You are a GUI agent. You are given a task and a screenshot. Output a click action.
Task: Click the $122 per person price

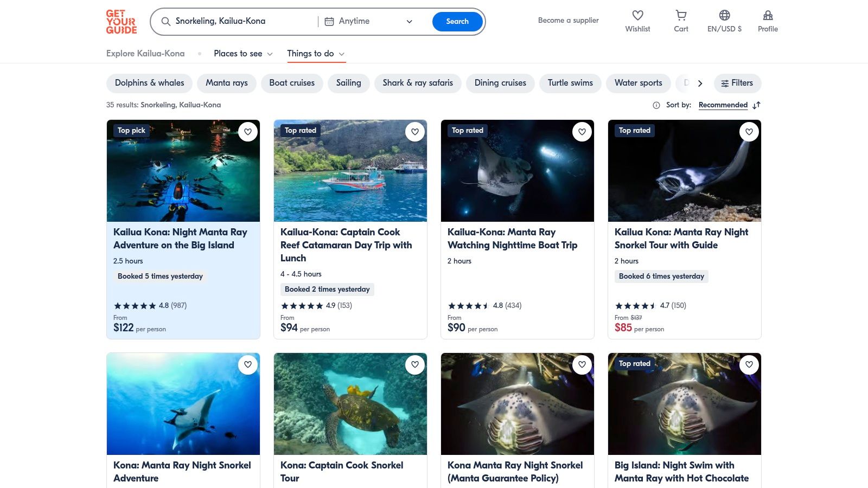pos(139,328)
